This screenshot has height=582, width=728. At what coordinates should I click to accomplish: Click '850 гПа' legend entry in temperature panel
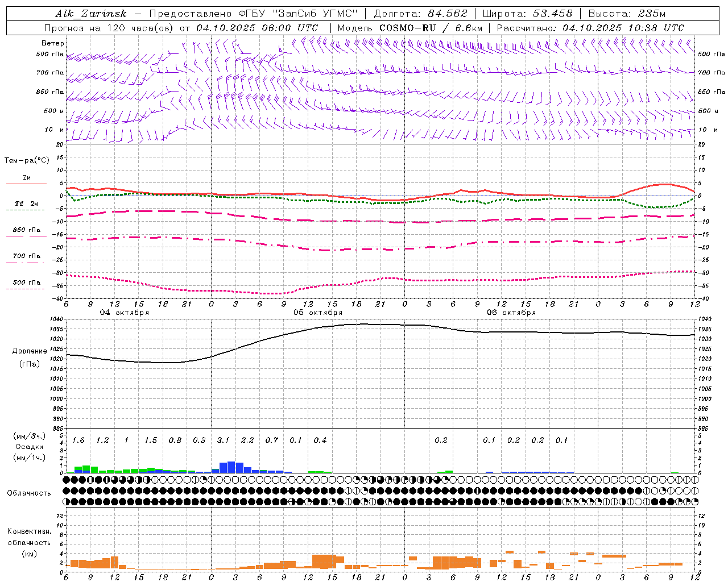[27, 230]
